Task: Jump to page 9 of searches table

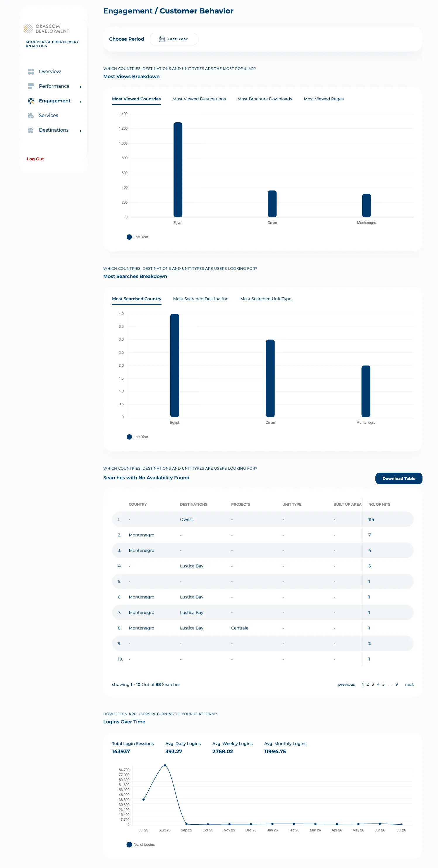Action: point(396,684)
